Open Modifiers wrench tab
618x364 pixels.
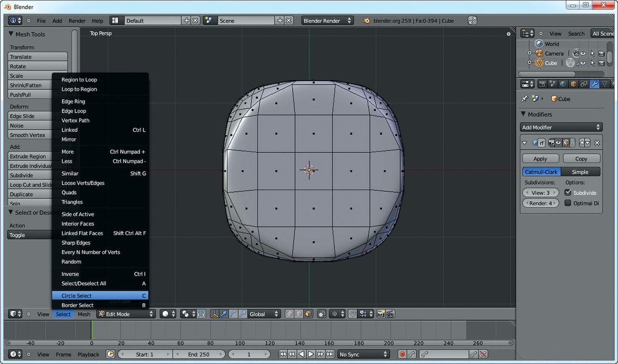click(594, 84)
